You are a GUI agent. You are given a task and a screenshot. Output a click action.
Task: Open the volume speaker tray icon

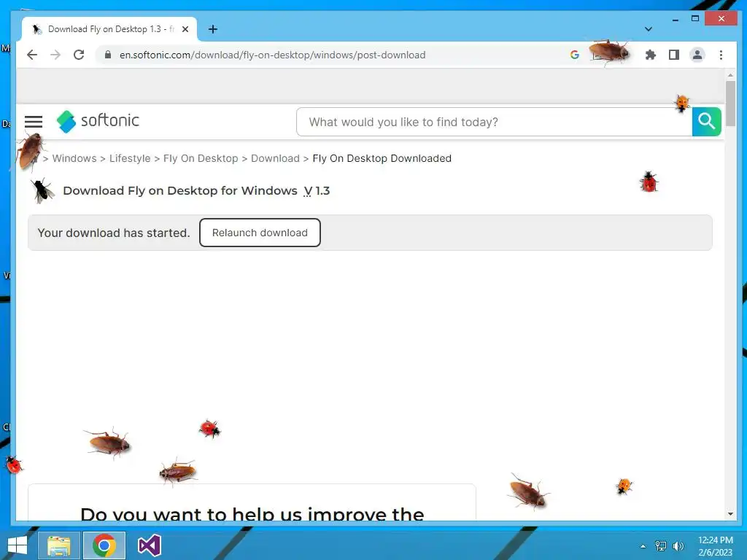(678, 546)
